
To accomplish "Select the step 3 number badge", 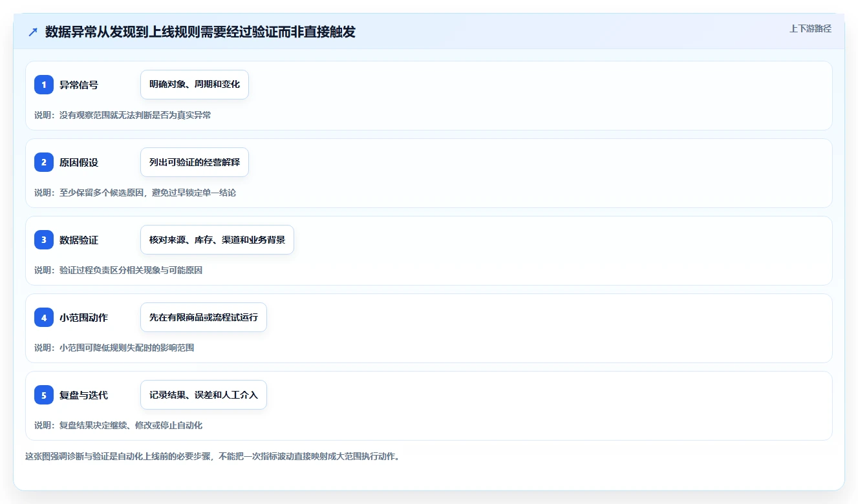I will point(44,240).
